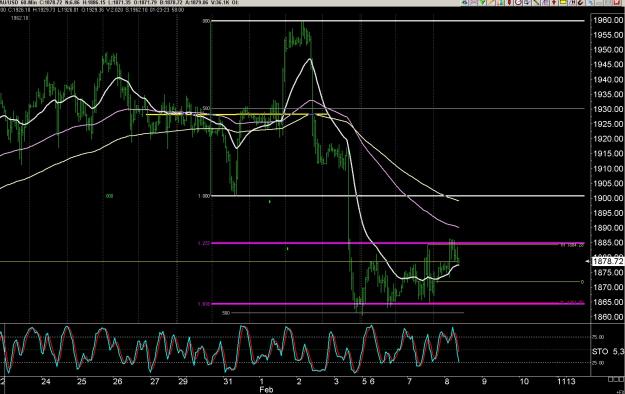Click the red icon at toolbar's far end
The width and height of the screenshot is (625, 394).
[x=618, y=2]
